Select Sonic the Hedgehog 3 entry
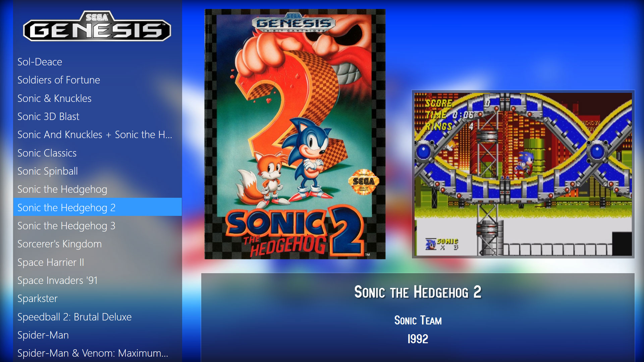644x362 pixels. click(x=97, y=226)
